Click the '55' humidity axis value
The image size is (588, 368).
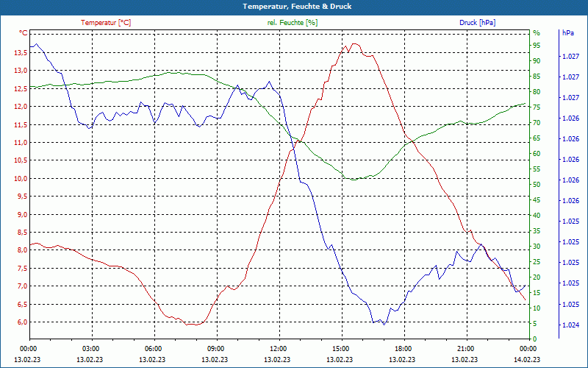537,169
